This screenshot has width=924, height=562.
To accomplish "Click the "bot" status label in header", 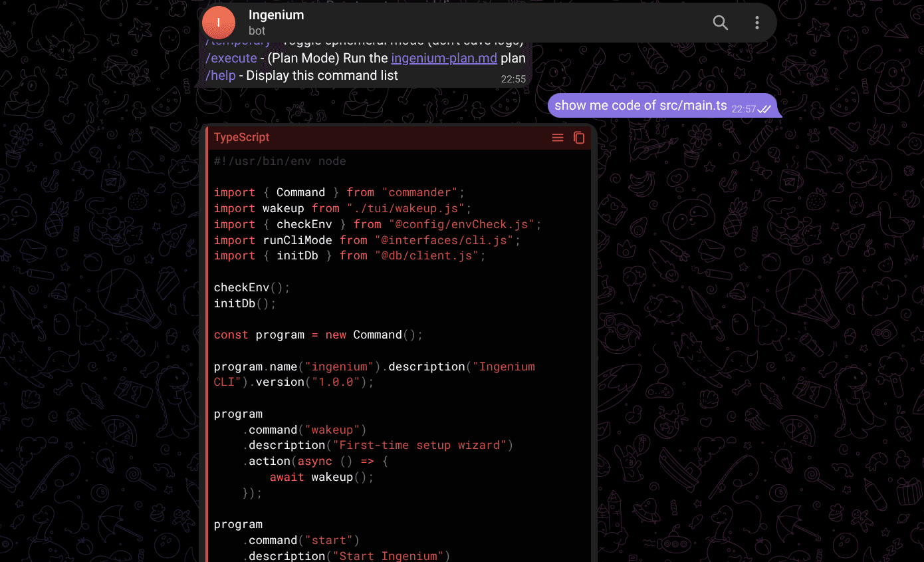I will pos(257,31).
